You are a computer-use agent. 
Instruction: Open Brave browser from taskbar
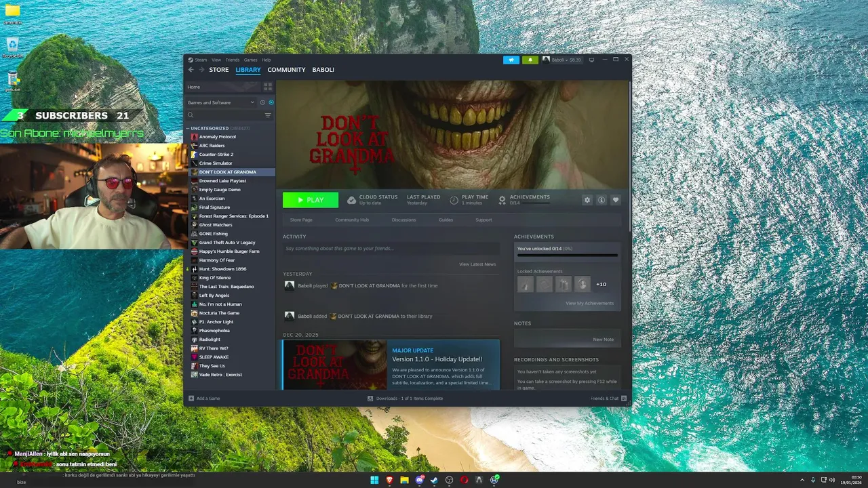point(389,480)
